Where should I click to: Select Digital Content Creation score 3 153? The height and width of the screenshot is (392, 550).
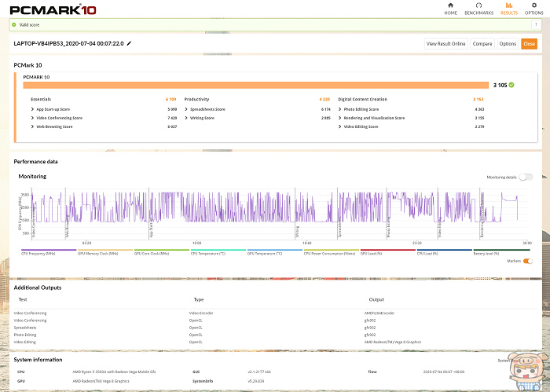[478, 99]
